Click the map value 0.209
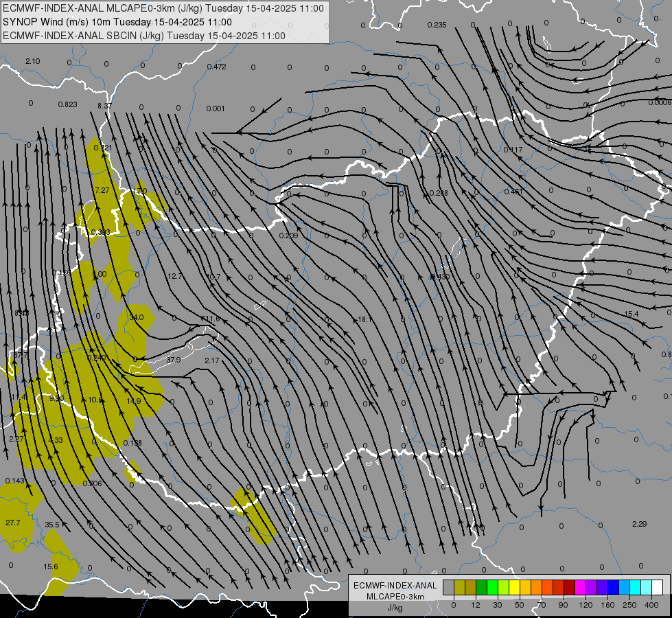672x618 pixels. tap(288, 236)
